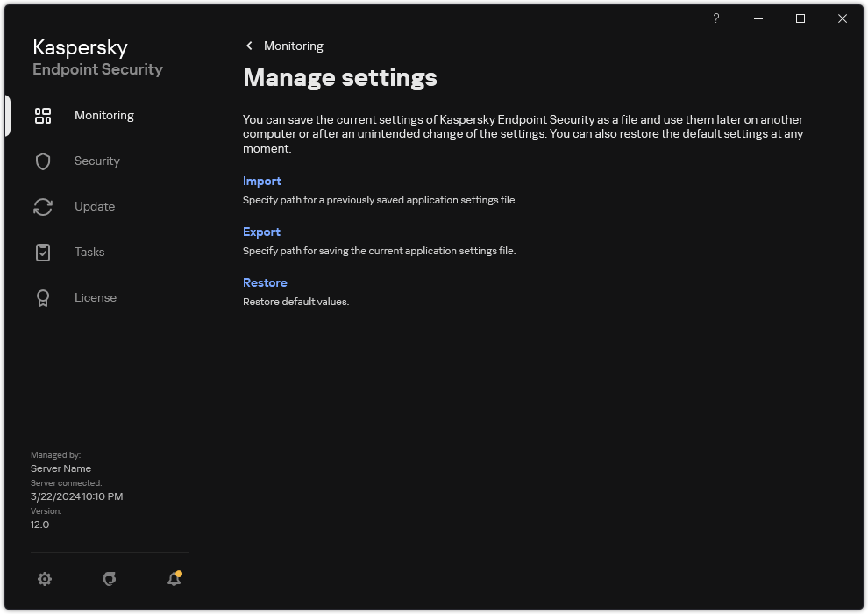Select the Tasks clipboard icon
The height and width of the screenshot is (614, 868).
tap(43, 252)
